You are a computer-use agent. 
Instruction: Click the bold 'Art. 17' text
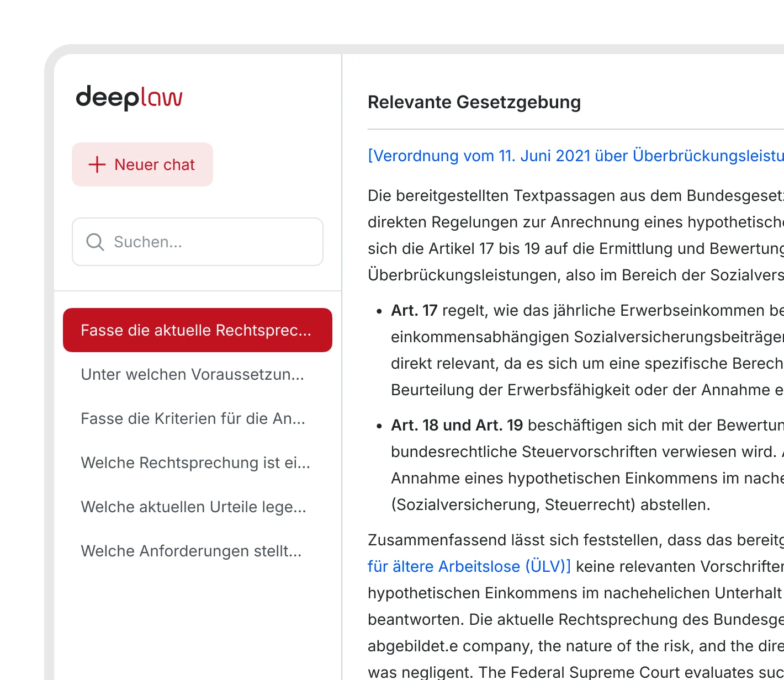click(x=414, y=310)
